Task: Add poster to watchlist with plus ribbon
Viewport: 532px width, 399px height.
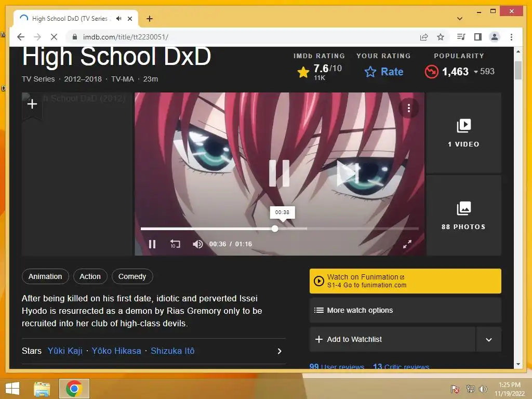Action: tap(32, 104)
